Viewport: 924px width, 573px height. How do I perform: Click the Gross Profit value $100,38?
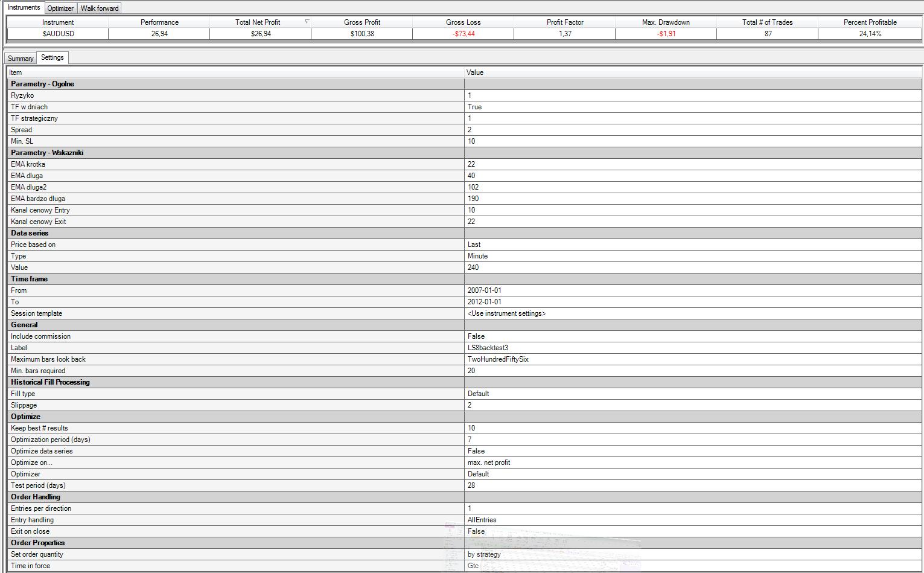362,34
